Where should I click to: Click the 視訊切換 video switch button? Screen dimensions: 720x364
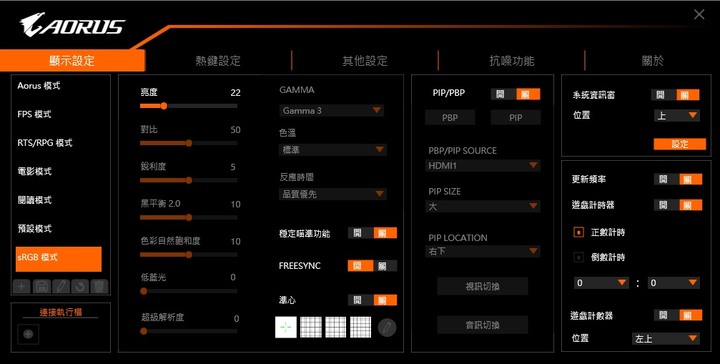pos(482,286)
